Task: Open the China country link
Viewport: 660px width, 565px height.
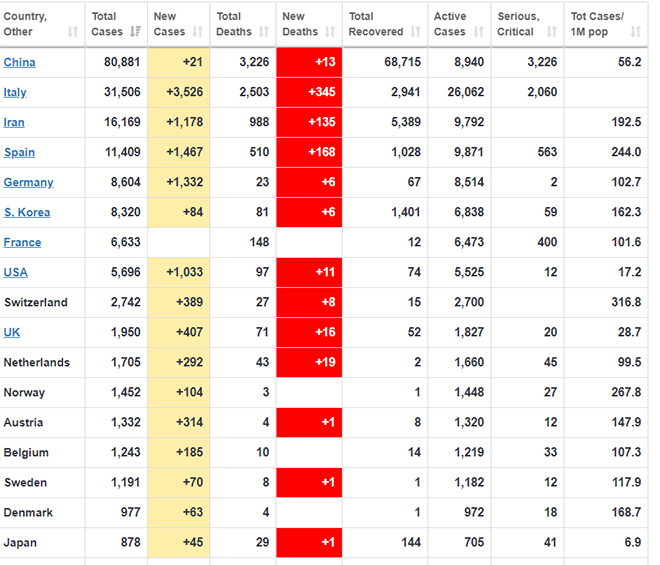Action: pyautogui.click(x=19, y=62)
